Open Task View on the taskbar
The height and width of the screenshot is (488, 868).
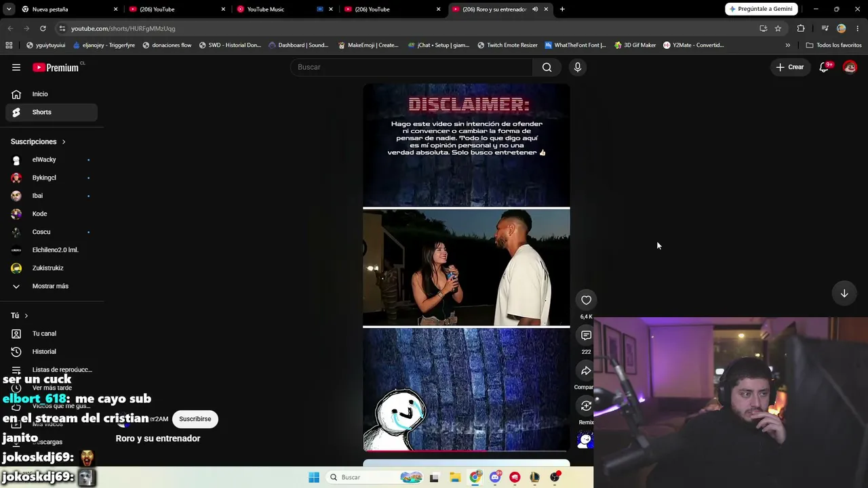pos(434,477)
